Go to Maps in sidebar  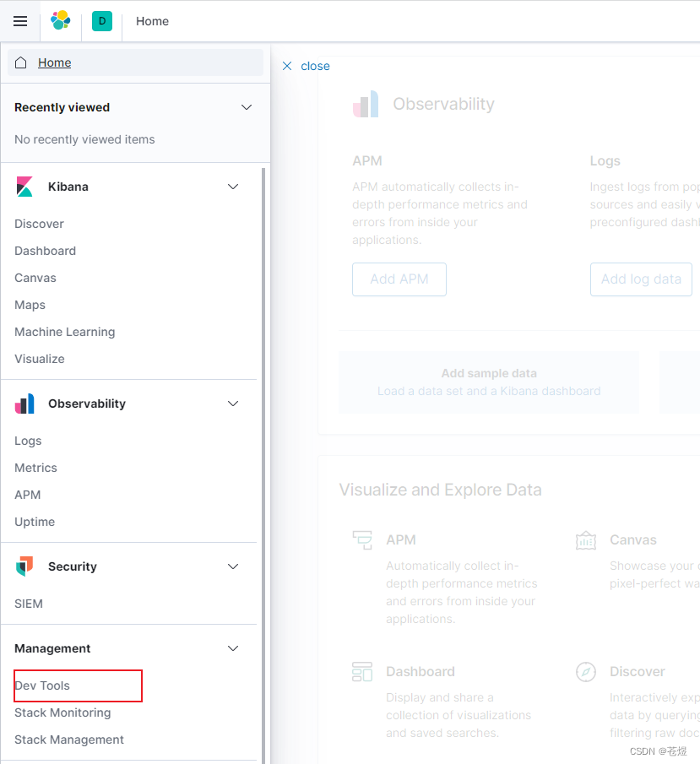30,305
